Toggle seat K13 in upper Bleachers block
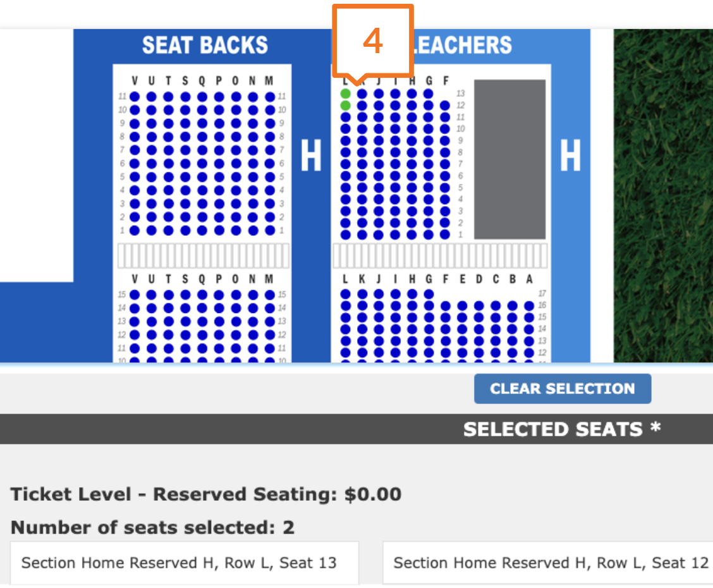 pyautogui.click(x=362, y=94)
